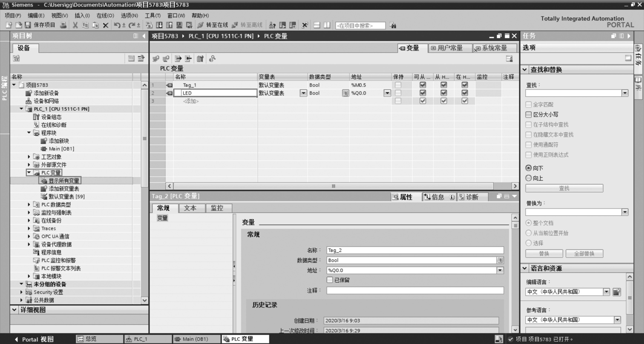Toggle 保持 retain checkbox for the LED row
Screen dimensions: 644x344
(398, 93)
